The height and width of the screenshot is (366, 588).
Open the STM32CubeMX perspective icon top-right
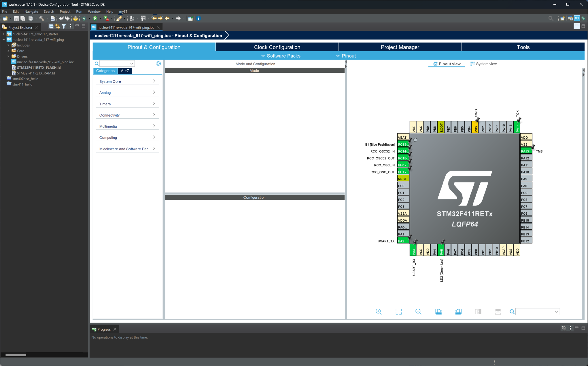[577, 18]
